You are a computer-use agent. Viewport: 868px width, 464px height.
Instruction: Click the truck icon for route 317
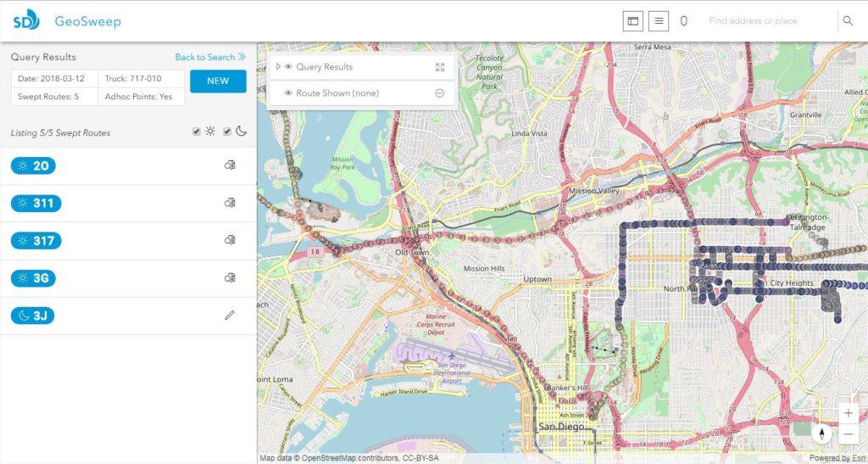click(229, 241)
